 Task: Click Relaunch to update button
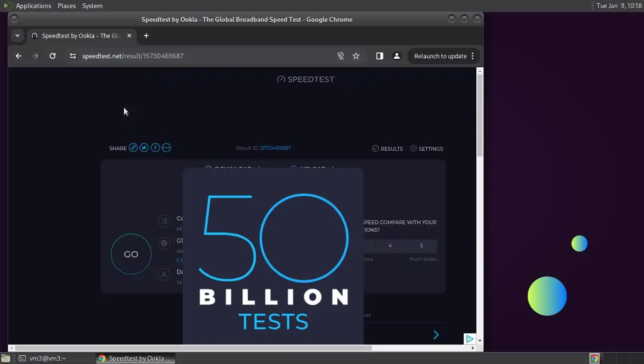tap(440, 56)
